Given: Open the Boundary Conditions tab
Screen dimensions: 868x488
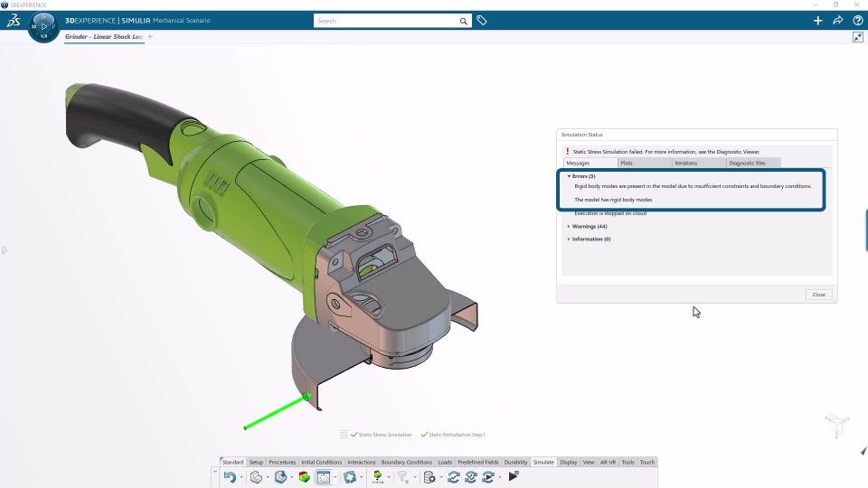Looking at the screenshot, I should pos(406,462).
